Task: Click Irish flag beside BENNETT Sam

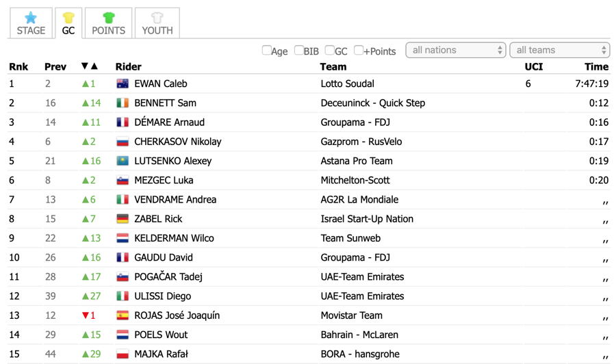Action: (x=123, y=103)
